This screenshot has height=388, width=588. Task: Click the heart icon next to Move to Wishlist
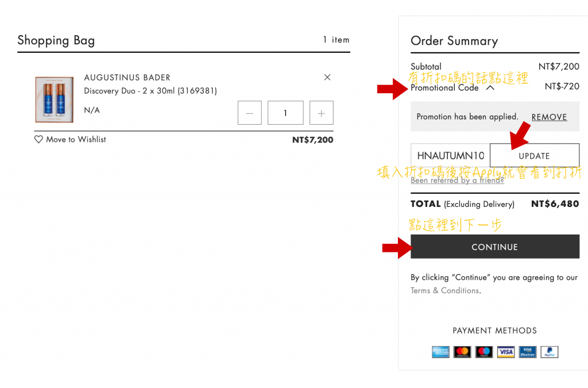(38, 139)
